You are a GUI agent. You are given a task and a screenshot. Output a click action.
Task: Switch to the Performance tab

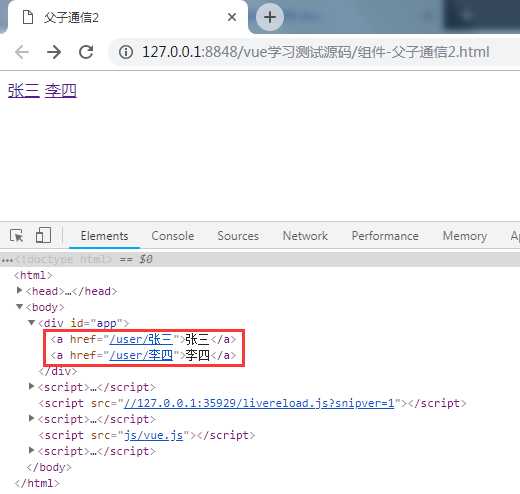(385, 236)
